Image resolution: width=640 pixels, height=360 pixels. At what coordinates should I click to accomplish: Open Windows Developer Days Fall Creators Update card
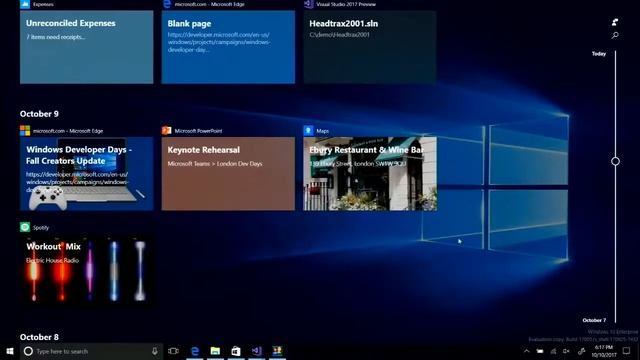click(87, 173)
